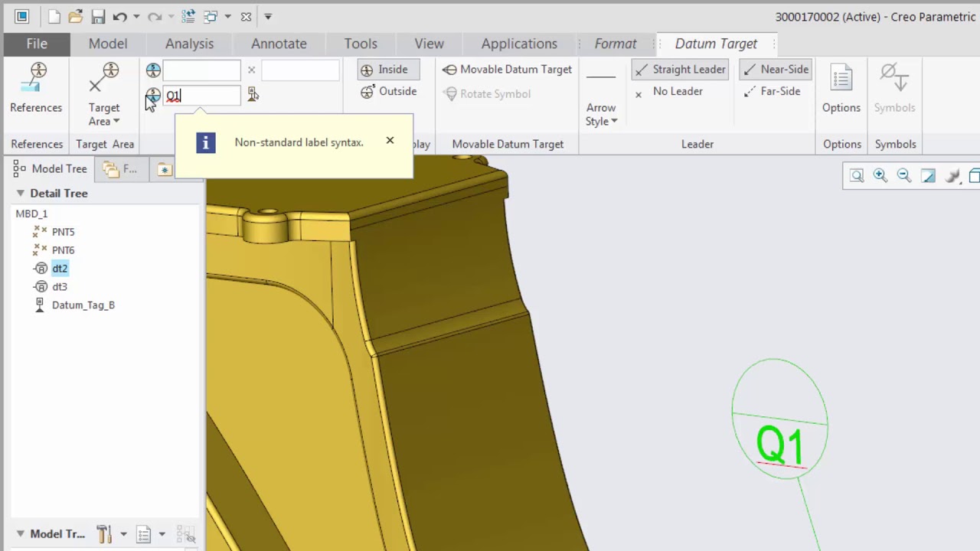Click the datum tag icon right of the Q1 field

coord(253,95)
